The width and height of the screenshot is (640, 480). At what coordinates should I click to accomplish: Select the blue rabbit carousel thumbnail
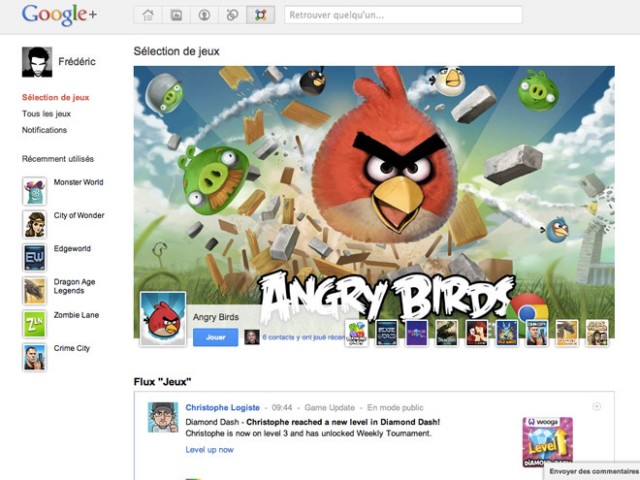click(507, 333)
